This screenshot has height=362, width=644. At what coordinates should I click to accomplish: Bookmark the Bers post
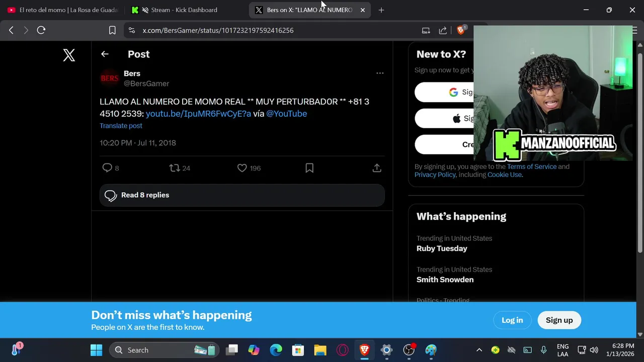click(309, 168)
